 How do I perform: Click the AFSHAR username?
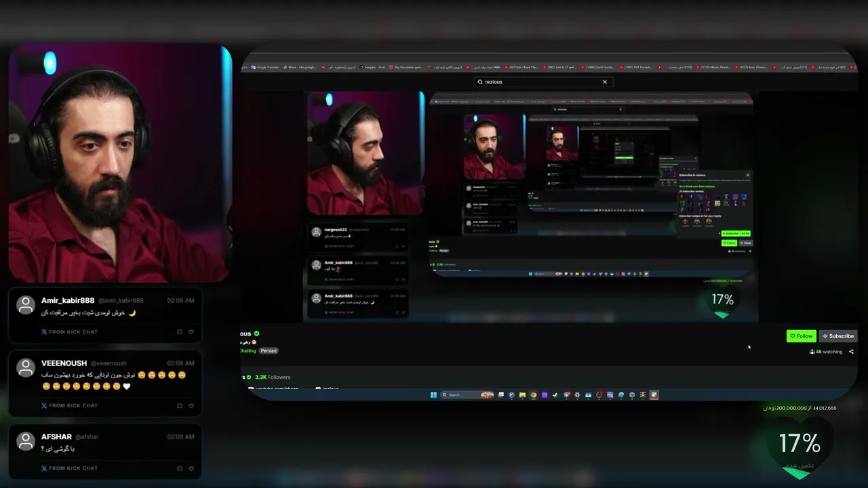56,437
